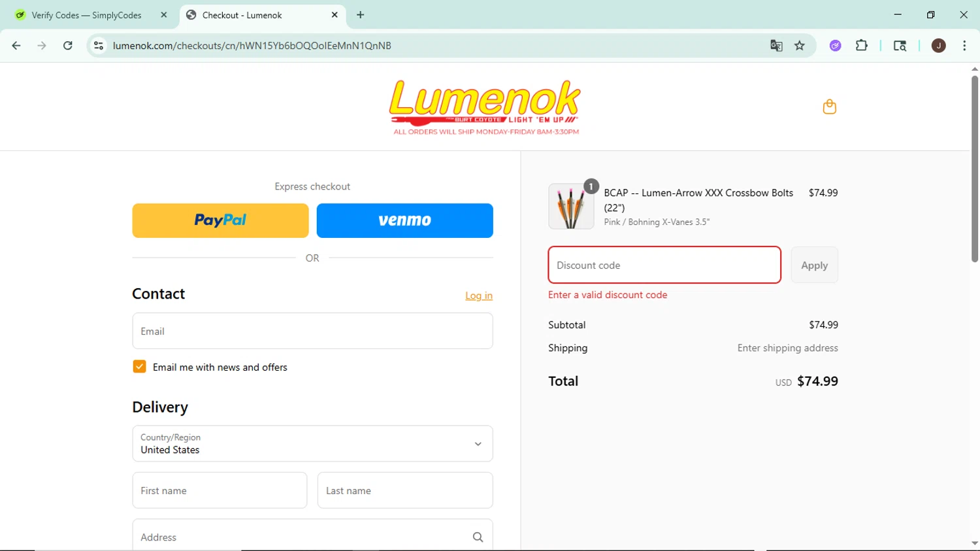Click the 'Pink / Bohning X-Vanes 3.5"' variant text
The height and width of the screenshot is (551, 980).
coord(657,222)
